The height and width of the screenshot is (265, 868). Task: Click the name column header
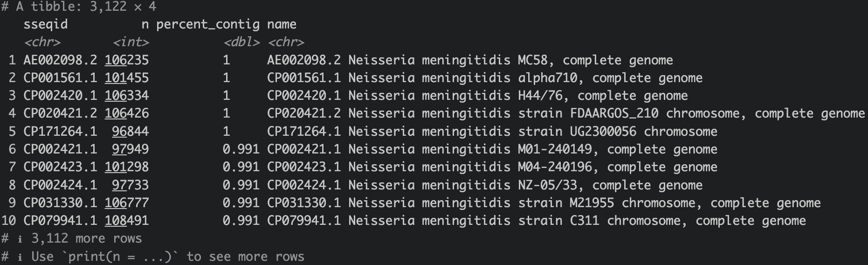coord(282,24)
